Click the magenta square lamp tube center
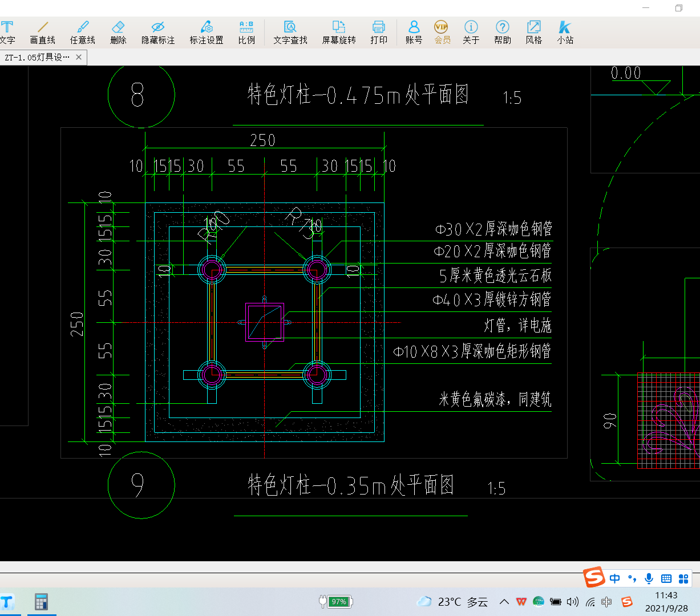Screen dimensions: 700x616 pyautogui.click(x=264, y=323)
